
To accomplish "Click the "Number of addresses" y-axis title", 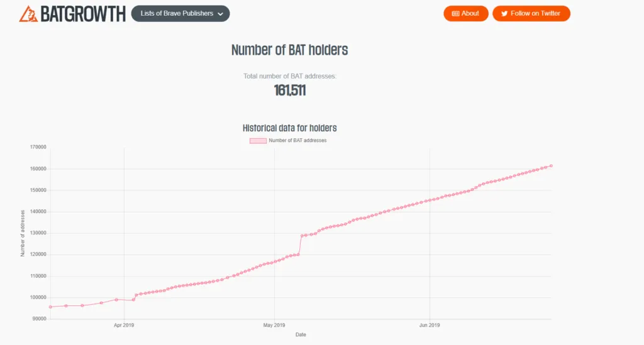I will tap(23, 233).
